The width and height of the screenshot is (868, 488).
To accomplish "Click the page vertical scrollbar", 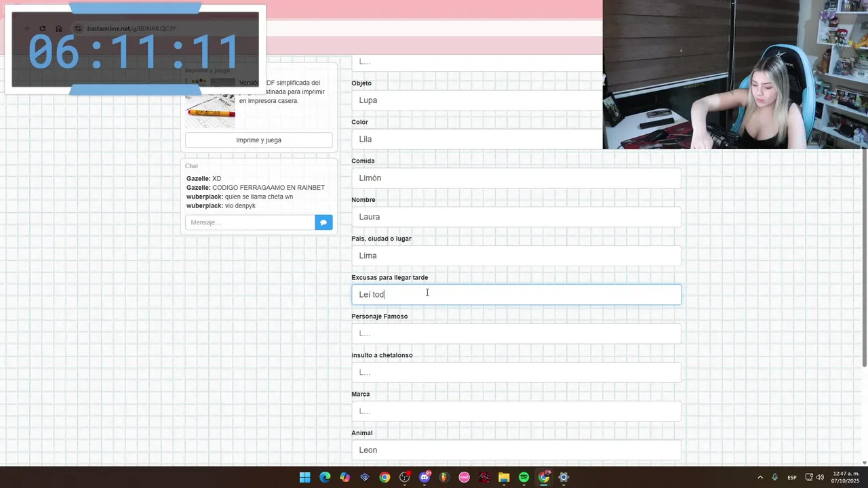I will tap(864, 258).
